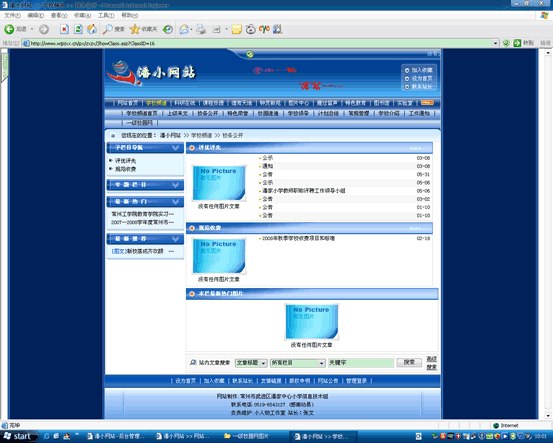Screen dimensions: 553x443
Task: Open the 2008年秋季学校收费项目和标准 article
Action: coord(298,238)
